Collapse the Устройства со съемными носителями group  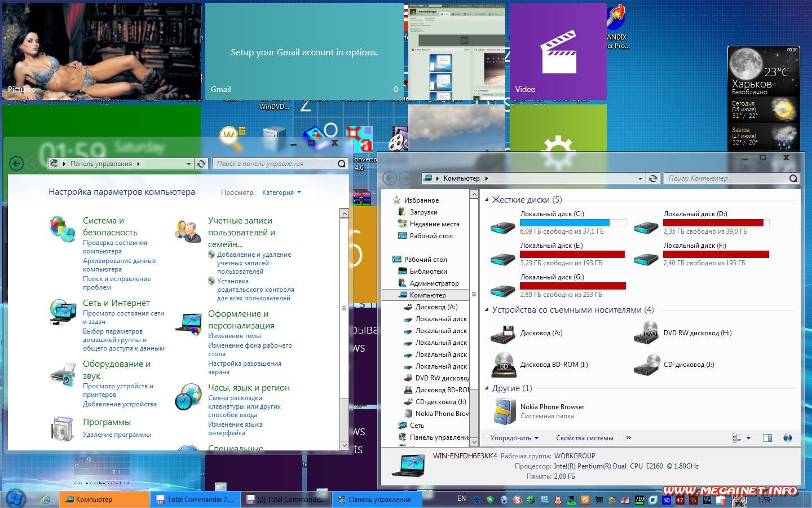487,310
